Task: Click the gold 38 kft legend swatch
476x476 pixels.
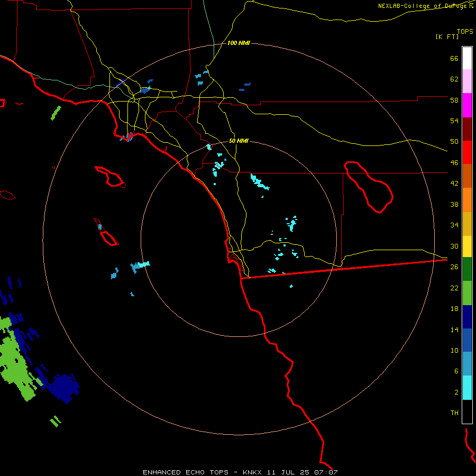Action: point(467,224)
